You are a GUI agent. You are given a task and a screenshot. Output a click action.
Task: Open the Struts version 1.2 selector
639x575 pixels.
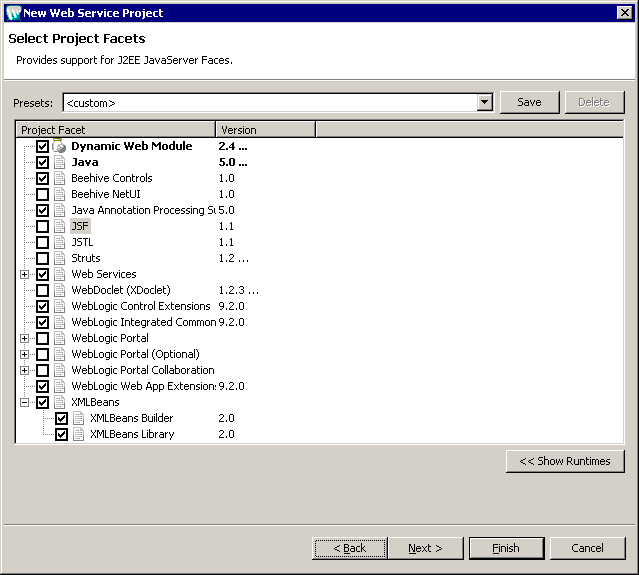tap(234, 258)
